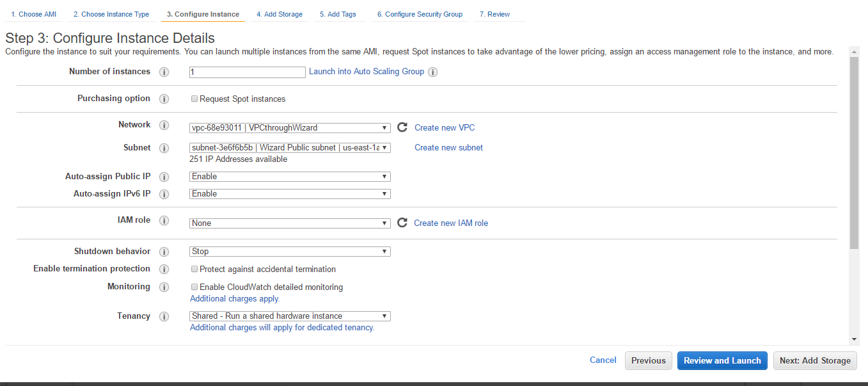Click the scrollbar up arrow

(x=854, y=51)
